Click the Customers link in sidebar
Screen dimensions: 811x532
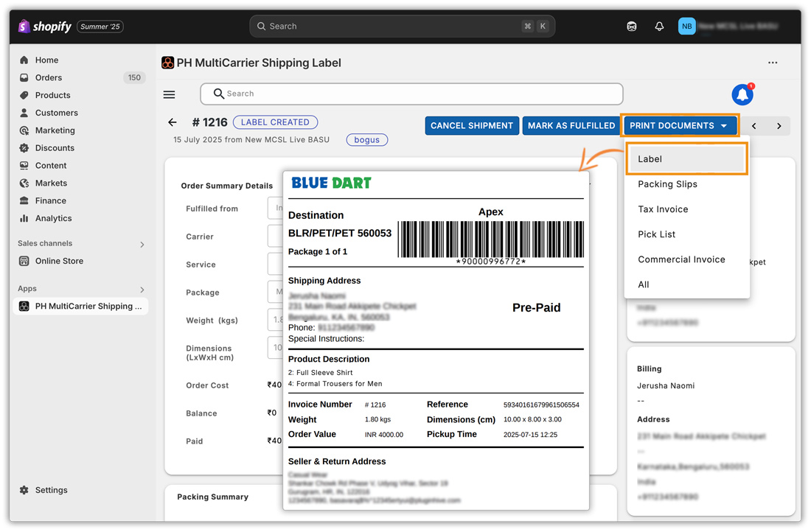pyautogui.click(x=56, y=113)
